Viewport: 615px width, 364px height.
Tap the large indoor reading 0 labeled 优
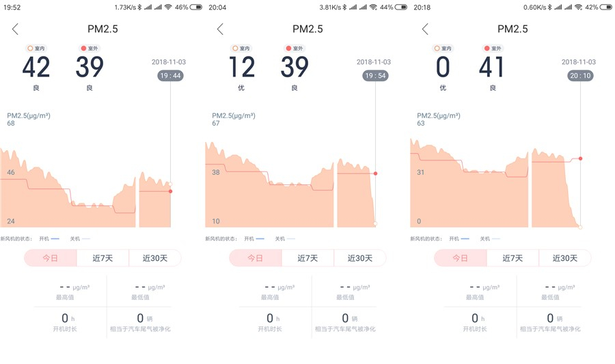pyautogui.click(x=443, y=68)
